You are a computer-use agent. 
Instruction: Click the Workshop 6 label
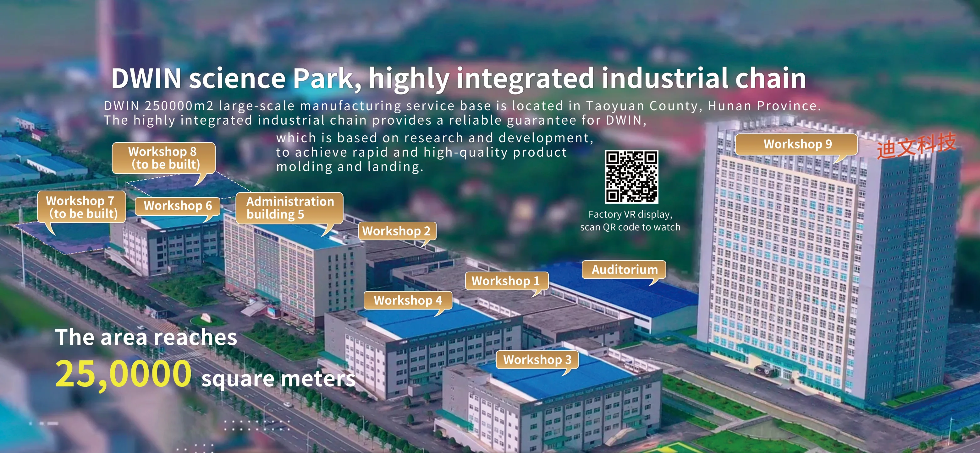pyautogui.click(x=178, y=206)
